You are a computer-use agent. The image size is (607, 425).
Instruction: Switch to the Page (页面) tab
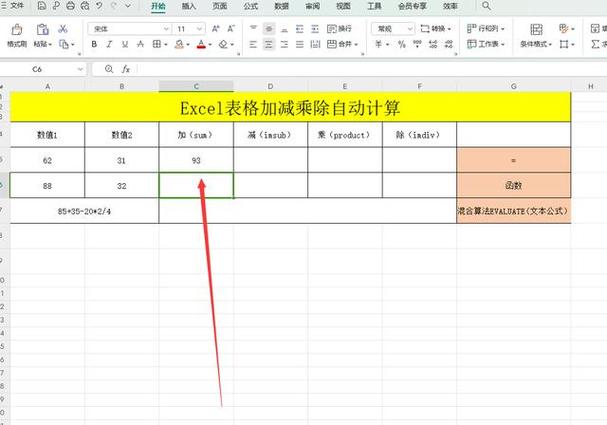pos(220,6)
